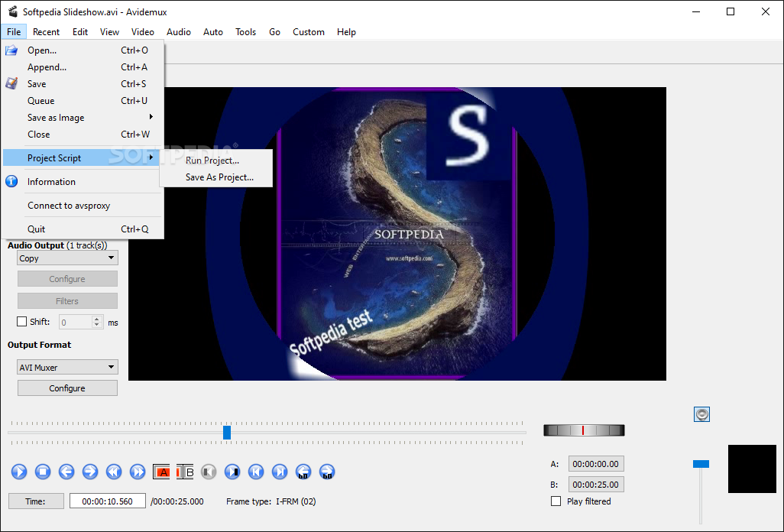The height and width of the screenshot is (532, 784).
Task: Open the Video menu
Action: tap(142, 32)
